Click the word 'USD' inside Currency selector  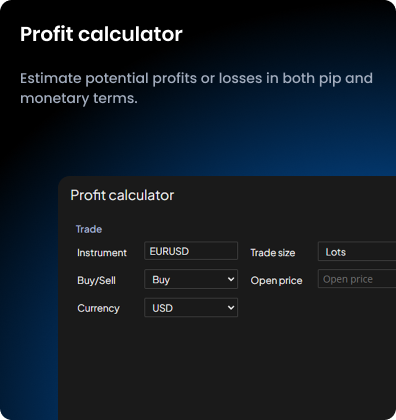point(162,308)
